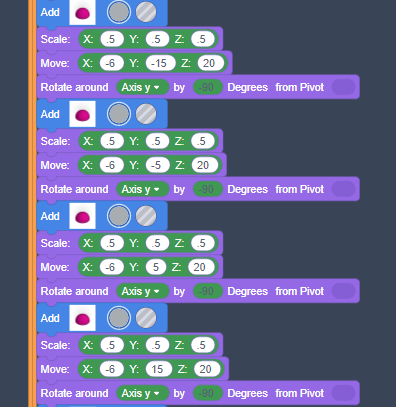Click the empty Pivot slot in the Rotate block below Move Y: -5

(344, 189)
